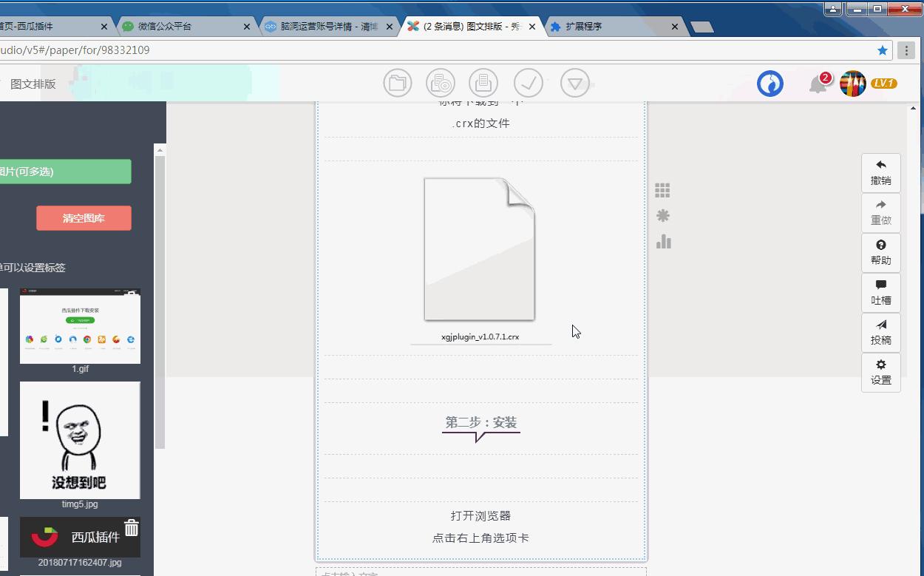Click the checkmark save icon in the toolbar

(529, 83)
